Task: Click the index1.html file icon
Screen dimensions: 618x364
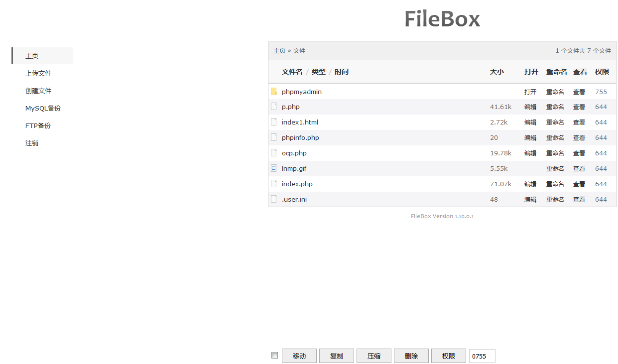Action: [x=273, y=122]
